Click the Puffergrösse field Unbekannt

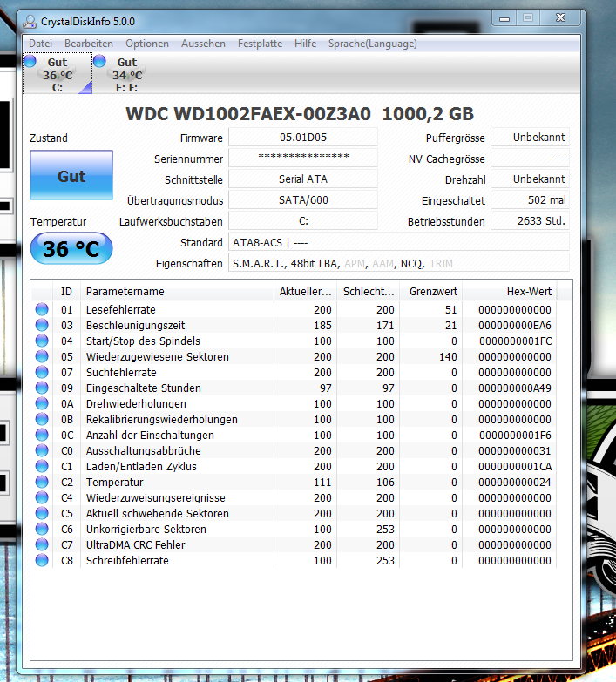pos(530,138)
